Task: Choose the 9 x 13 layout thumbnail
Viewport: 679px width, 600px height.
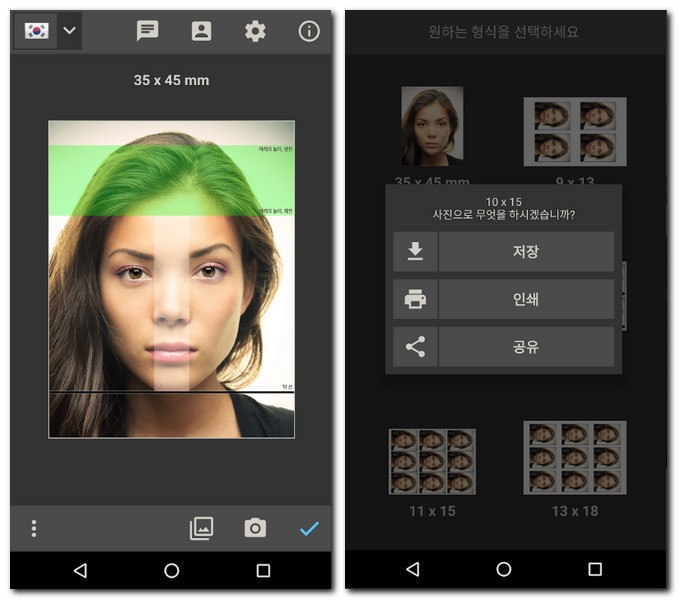Action: (575, 131)
